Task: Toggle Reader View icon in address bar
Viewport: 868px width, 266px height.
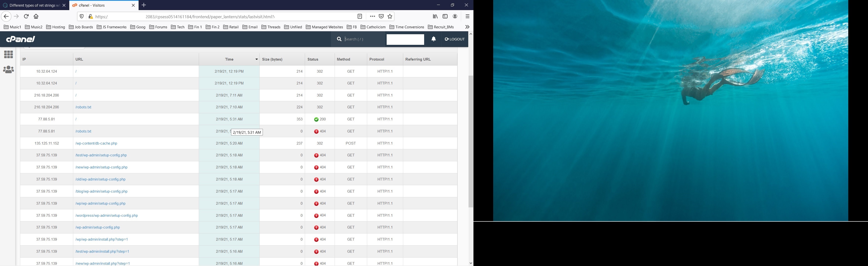Action: tap(360, 17)
